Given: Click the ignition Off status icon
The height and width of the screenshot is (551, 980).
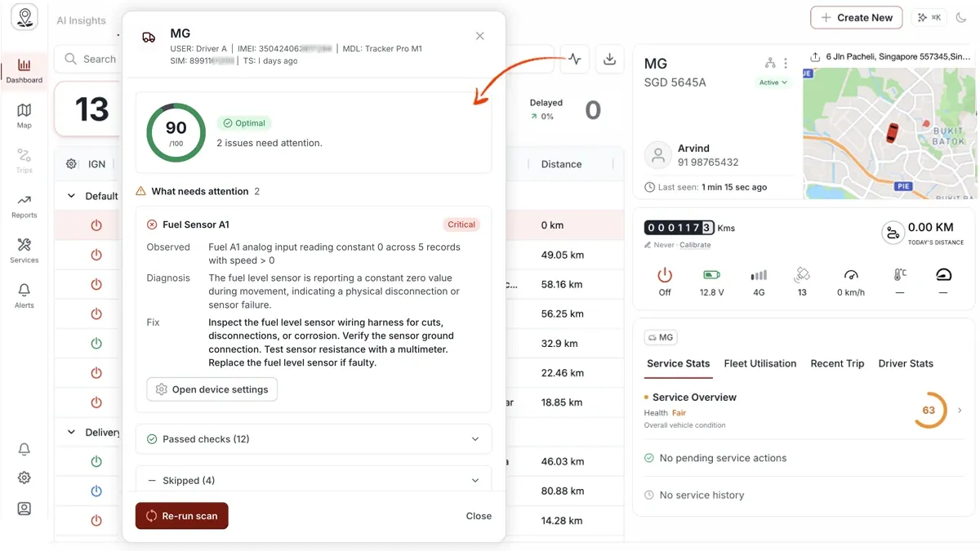Looking at the screenshot, I should (x=665, y=275).
